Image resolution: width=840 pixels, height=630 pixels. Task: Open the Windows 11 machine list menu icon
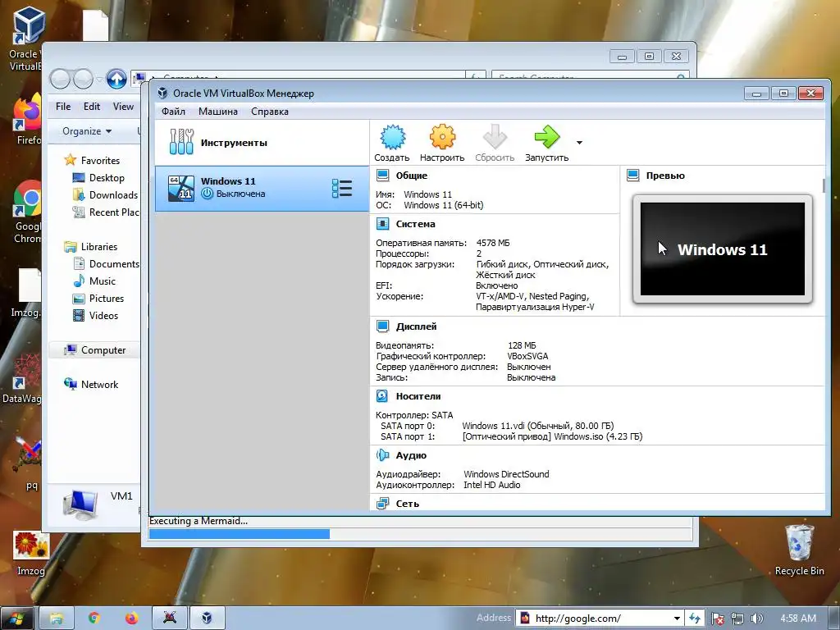342,188
